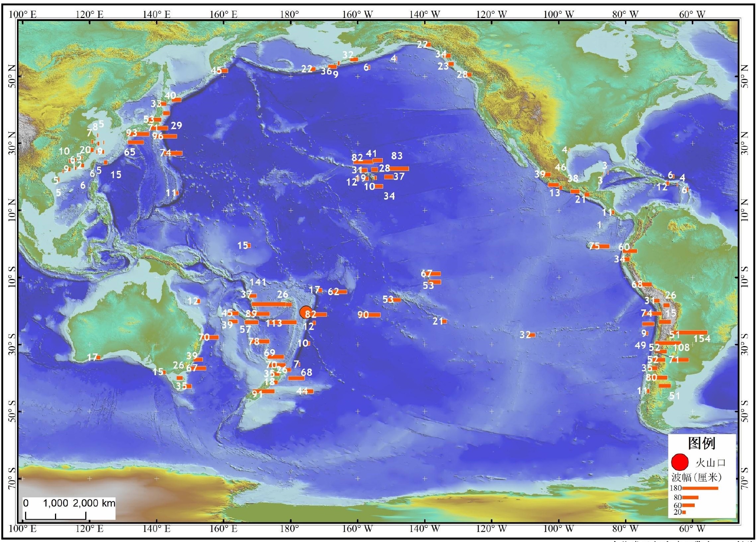This screenshot has height=542, width=756.
Task: Click the 180° longitude label on the top axis
Action: 289,14
